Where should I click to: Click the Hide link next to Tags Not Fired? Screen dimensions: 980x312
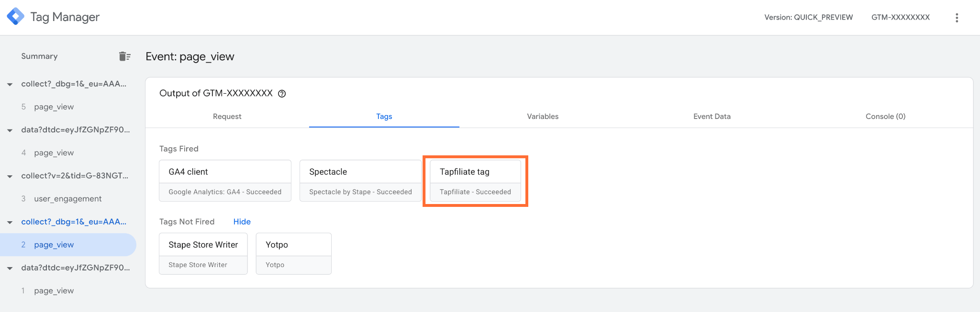click(242, 222)
